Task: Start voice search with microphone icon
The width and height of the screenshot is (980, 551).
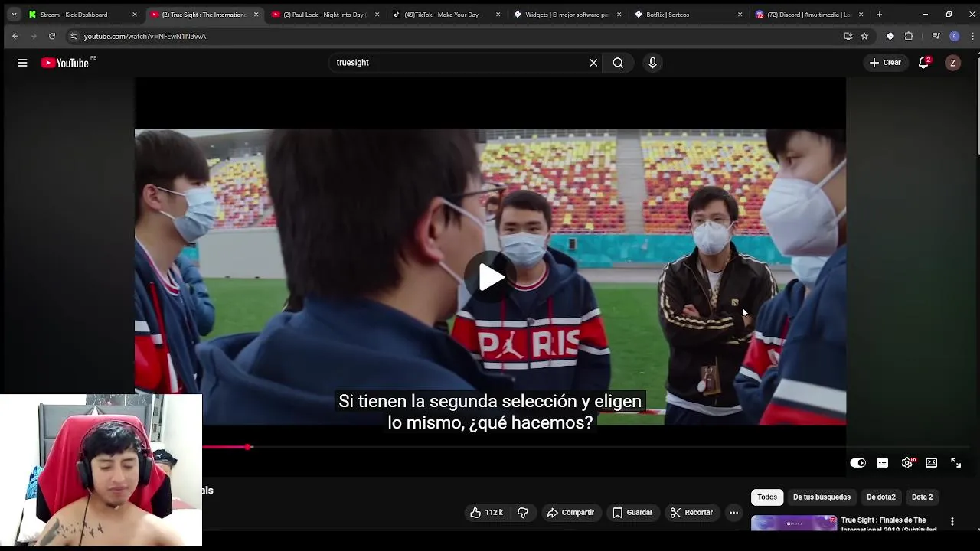Action: [x=652, y=63]
